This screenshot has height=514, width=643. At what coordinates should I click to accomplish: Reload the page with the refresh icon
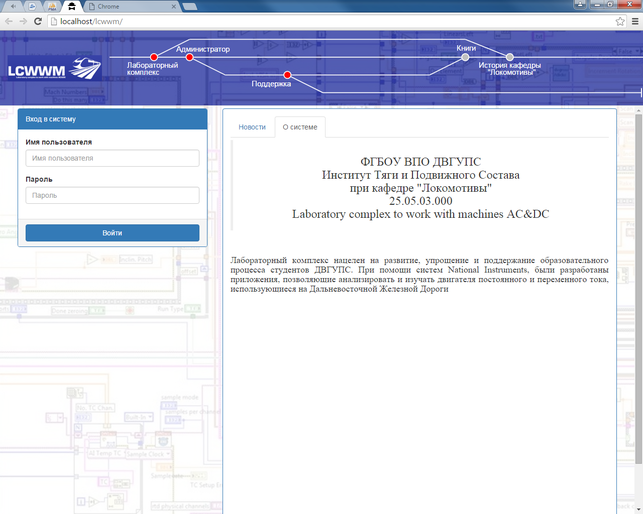pyautogui.click(x=38, y=21)
